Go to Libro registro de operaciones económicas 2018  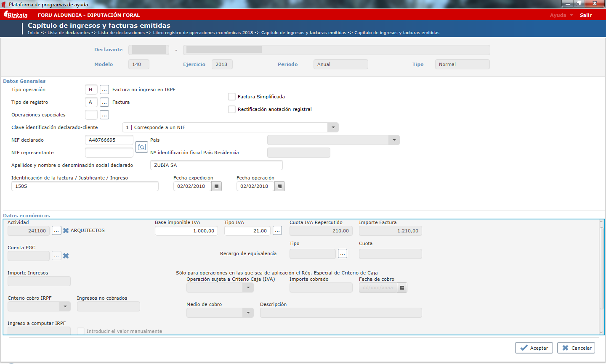203,33
